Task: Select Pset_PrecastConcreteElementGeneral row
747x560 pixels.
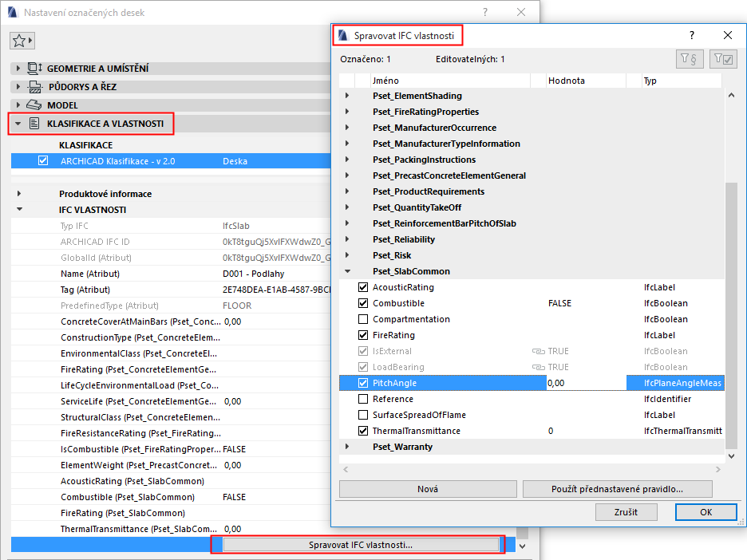Action: tap(532, 175)
